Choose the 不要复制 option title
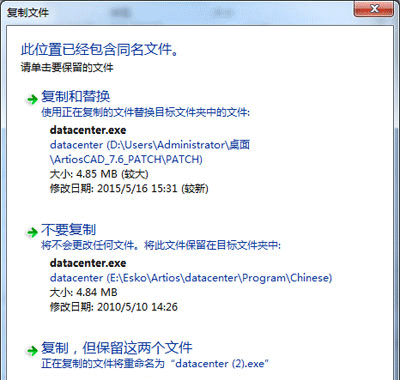The height and width of the screenshot is (380, 400). [x=69, y=230]
